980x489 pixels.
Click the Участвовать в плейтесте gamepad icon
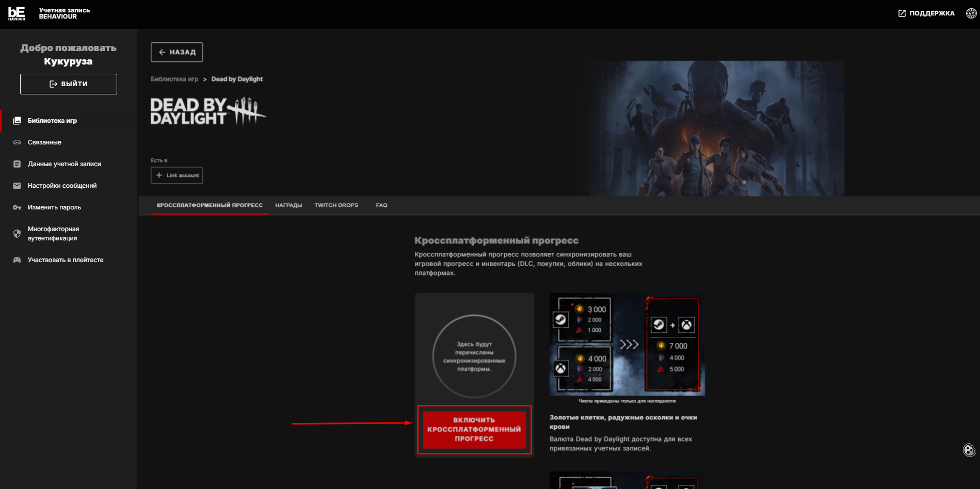coord(17,260)
